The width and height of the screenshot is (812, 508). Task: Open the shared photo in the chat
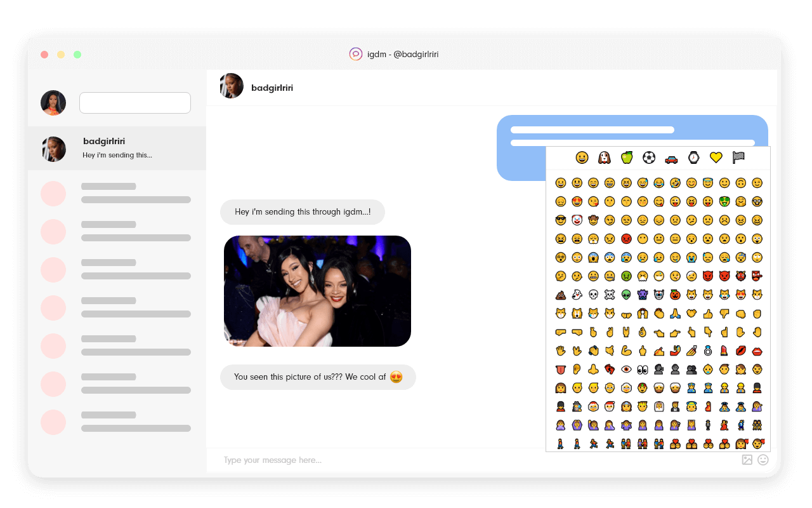tap(317, 291)
